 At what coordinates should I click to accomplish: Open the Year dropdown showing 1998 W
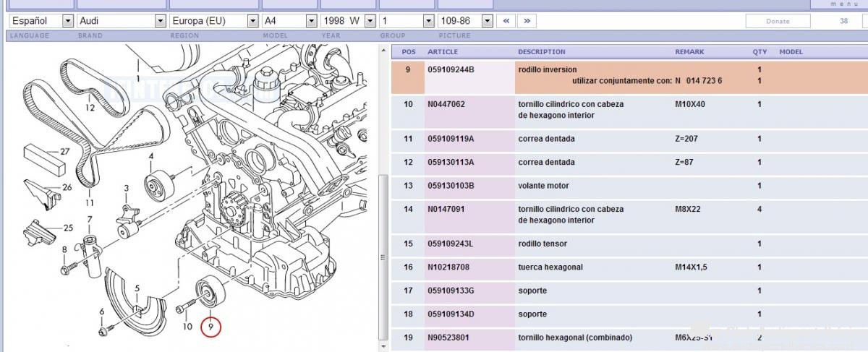coord(348,21)
